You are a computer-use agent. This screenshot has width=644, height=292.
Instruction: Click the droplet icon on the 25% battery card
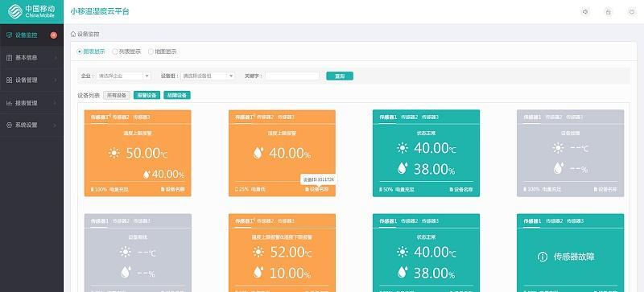[x=258, y=153]
